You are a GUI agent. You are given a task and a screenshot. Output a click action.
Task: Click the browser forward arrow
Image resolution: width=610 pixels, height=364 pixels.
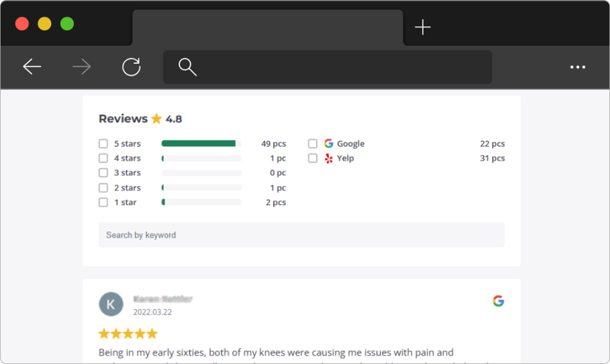pos(82,67)
